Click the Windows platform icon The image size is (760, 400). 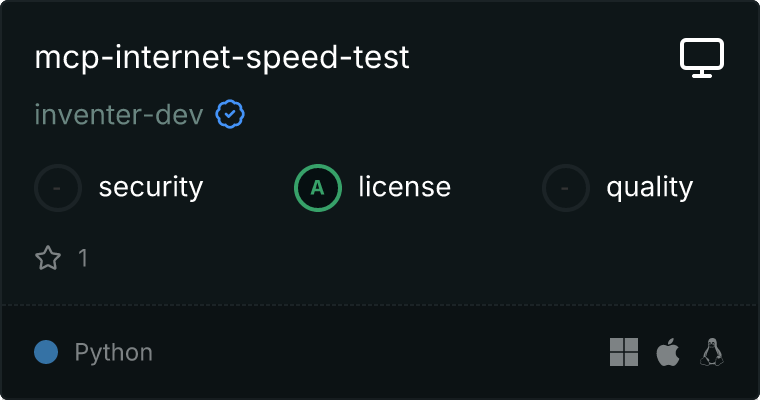pos(624,352)
